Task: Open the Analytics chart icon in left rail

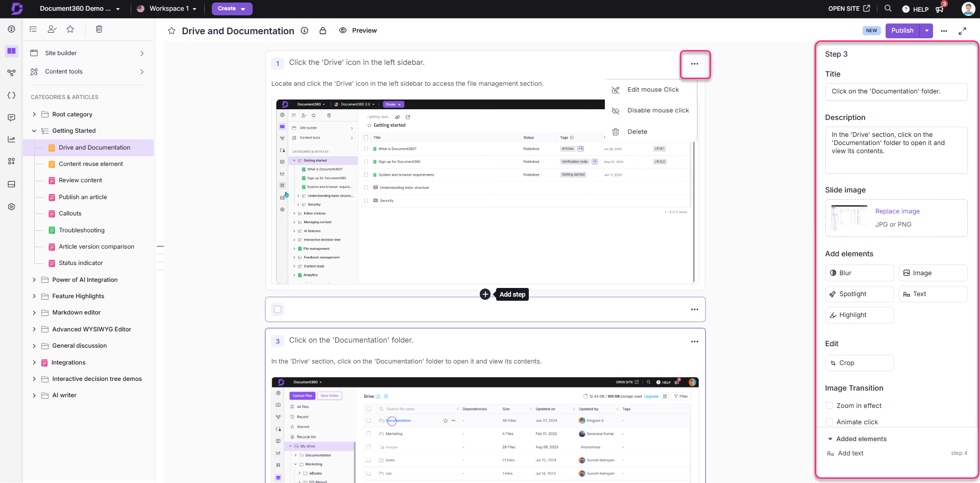Action: click(x=11, y=139)
